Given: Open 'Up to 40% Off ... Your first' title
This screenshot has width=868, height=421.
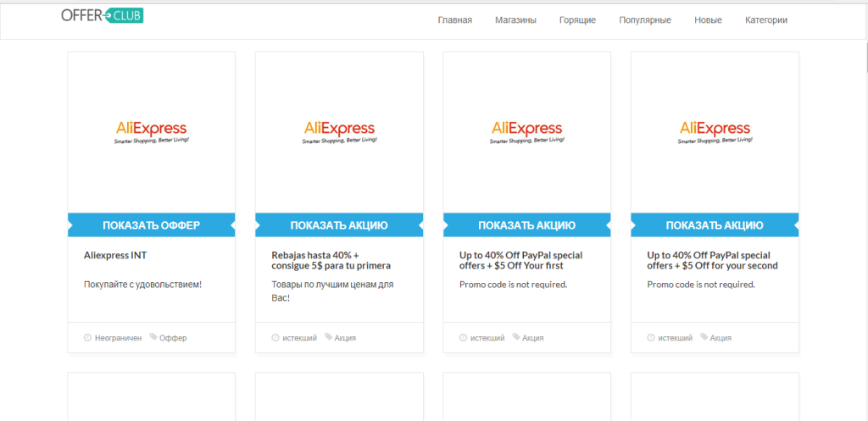Looking at the screenshot, I should click(520, 261).
